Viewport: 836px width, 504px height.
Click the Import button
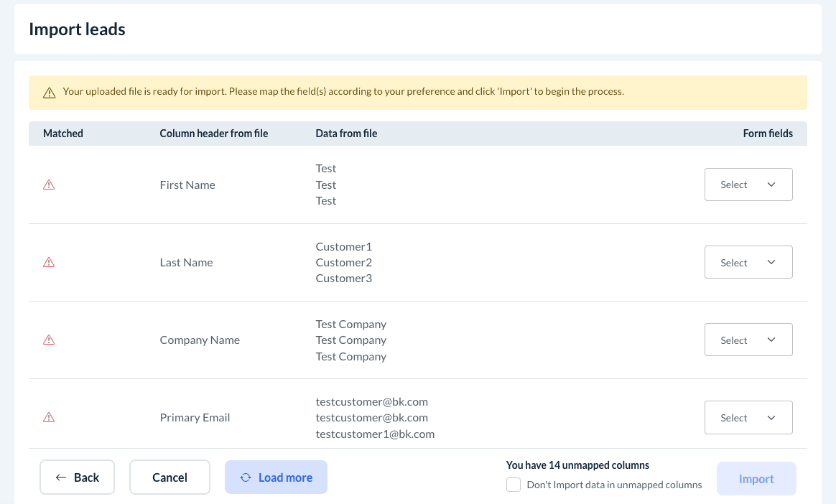tap(756, 479)
